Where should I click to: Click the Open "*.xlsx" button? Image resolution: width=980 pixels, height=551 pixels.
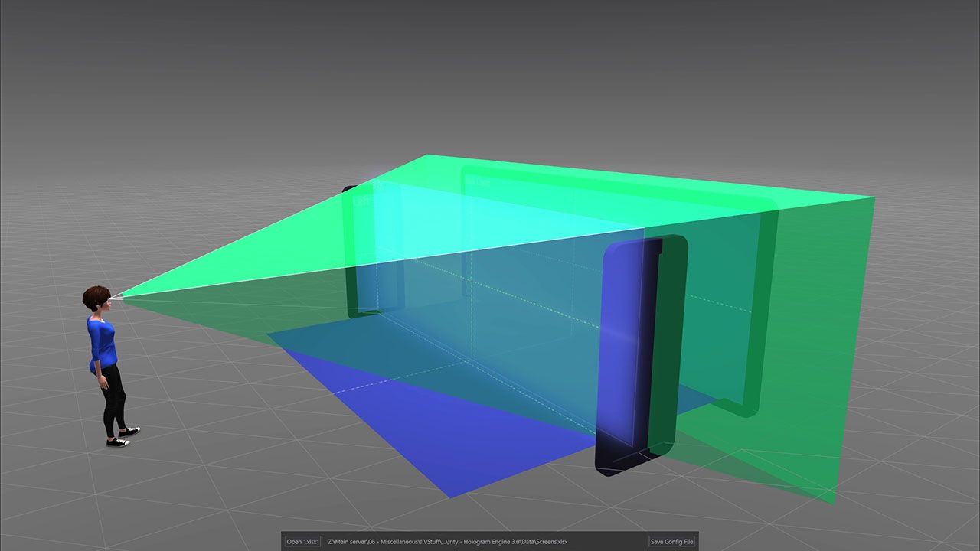click(x=303, y=542)
